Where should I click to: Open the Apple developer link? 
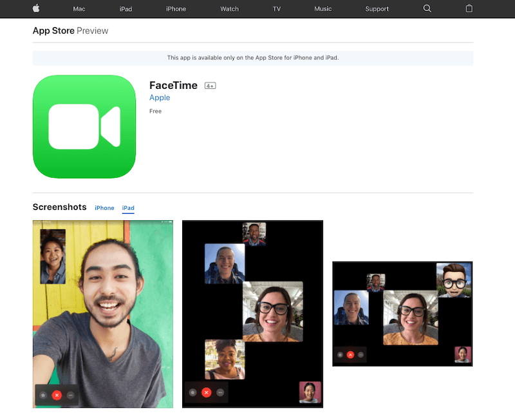pos(160,98)
